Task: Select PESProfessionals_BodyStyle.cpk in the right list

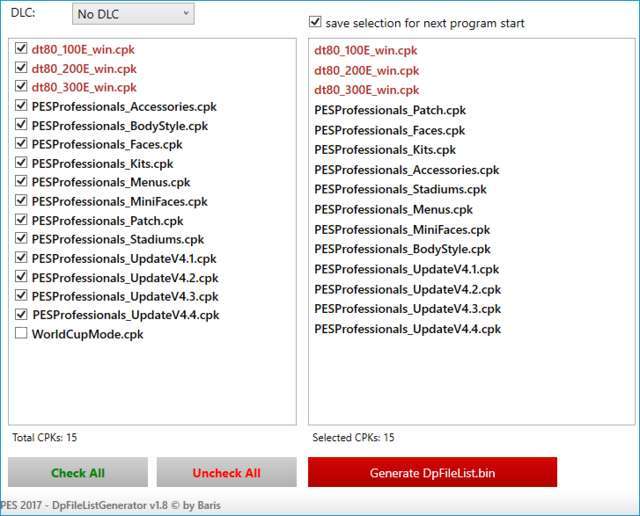Action: click(x=402, y=249)
